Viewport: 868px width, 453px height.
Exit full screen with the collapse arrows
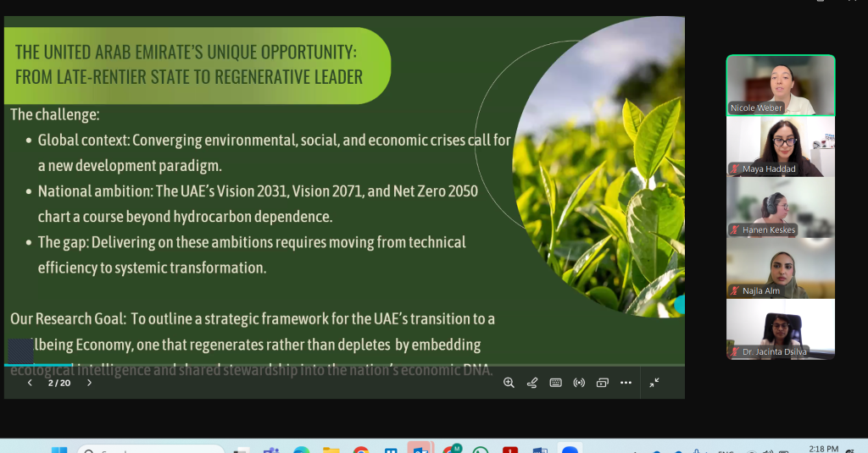click(654, 383)
